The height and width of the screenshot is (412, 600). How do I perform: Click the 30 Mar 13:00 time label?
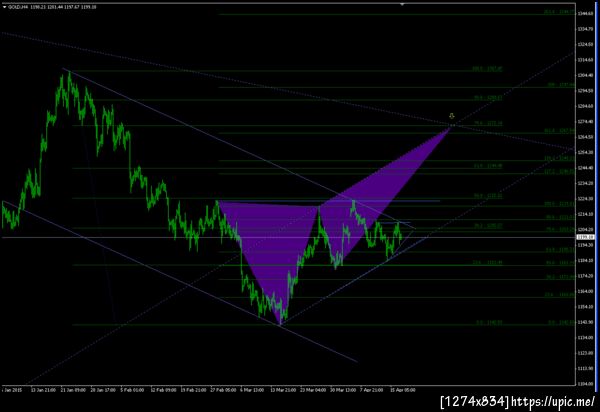pyautogui.click(x=343, y=390)
